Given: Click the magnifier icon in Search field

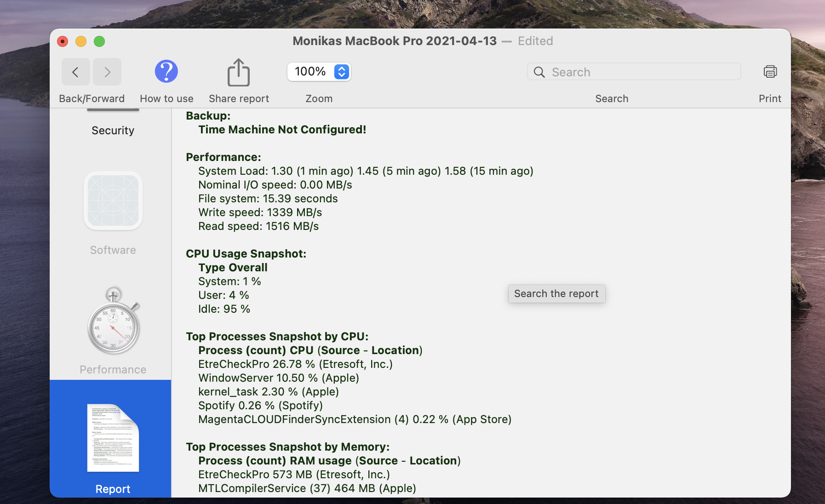Looking at the screenshot, I should [539, 72].
